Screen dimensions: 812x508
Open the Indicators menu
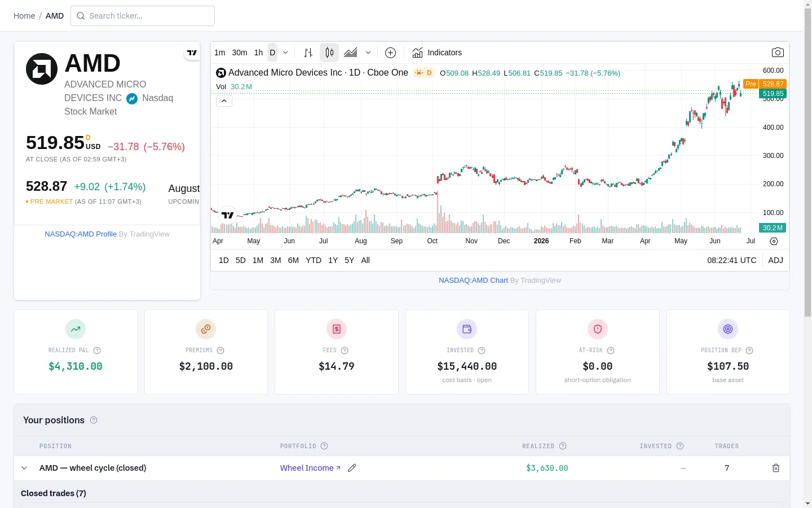[x=437, y=52]
